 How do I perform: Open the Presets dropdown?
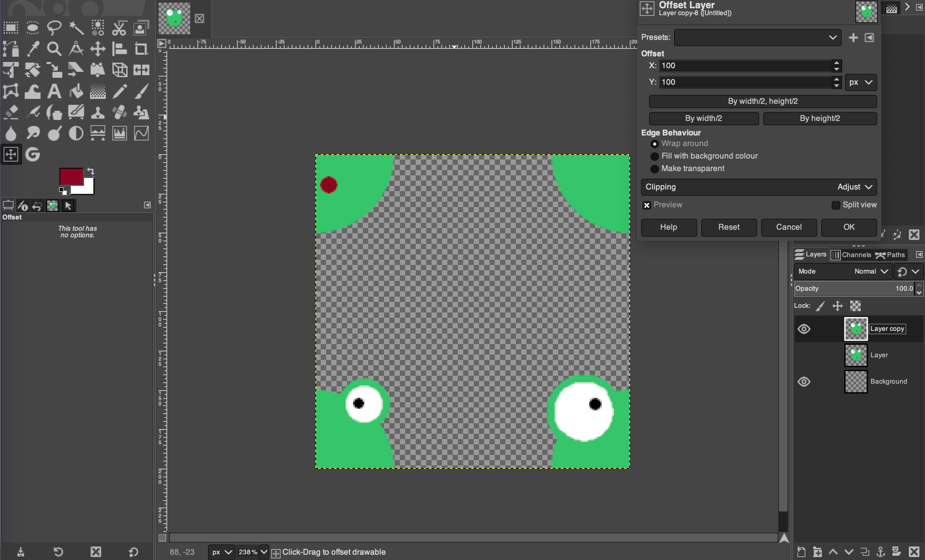coord(758,38)
